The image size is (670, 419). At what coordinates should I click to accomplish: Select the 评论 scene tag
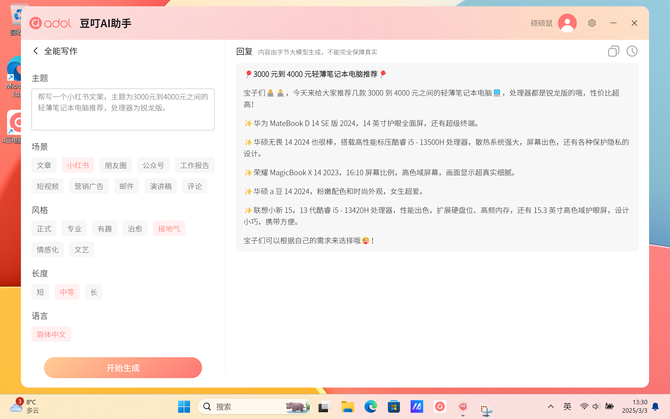(194, 186)
